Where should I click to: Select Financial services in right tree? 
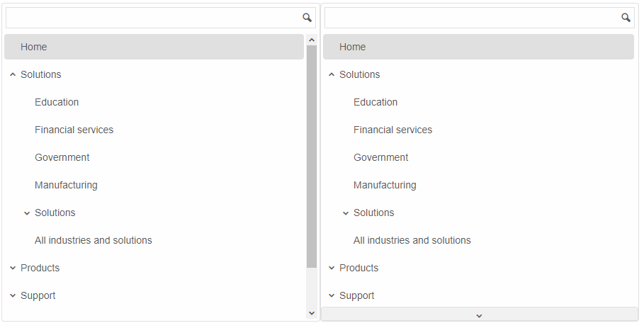(x=392, y=130)
